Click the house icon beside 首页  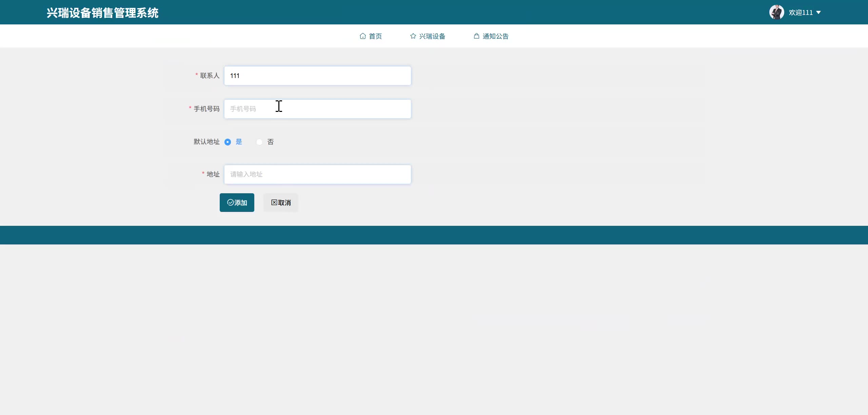363,36
